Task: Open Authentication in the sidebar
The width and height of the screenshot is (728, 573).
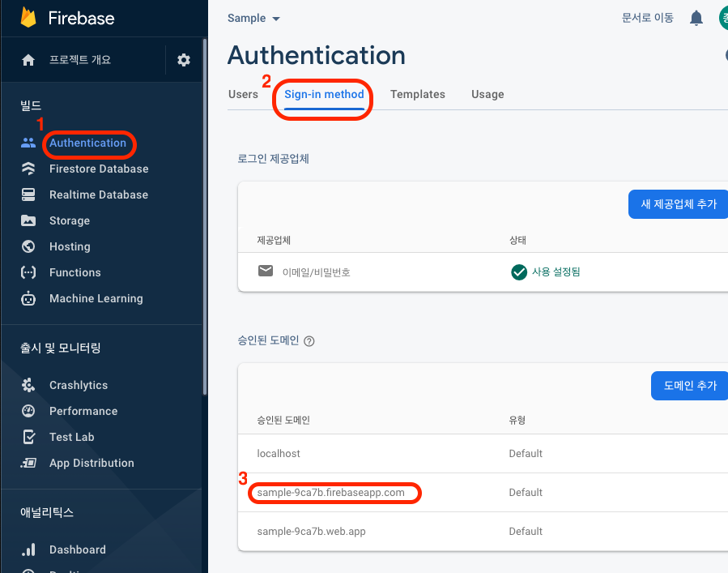Action: 87,143
